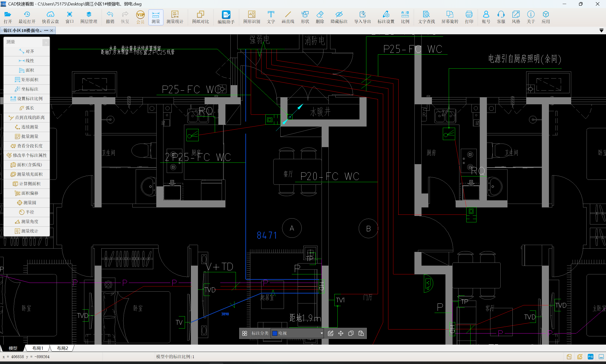Measure 弧长 arc length
Viewport: 606px width, 364px height.
point(27,108)
